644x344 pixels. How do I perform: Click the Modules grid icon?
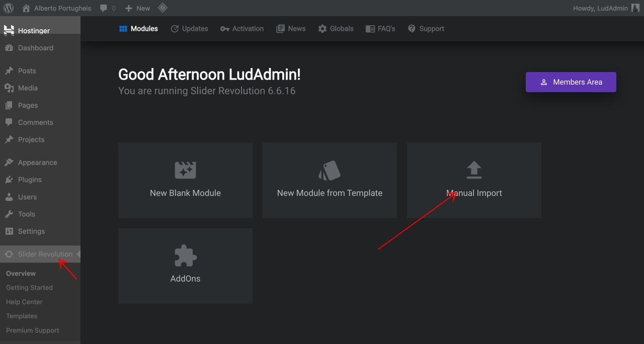(x=123, y=29)
